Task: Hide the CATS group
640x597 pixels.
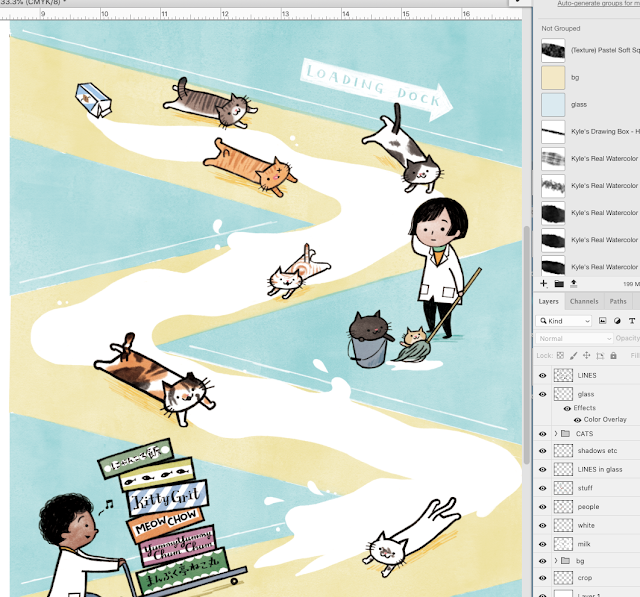Action: point(542,434)
